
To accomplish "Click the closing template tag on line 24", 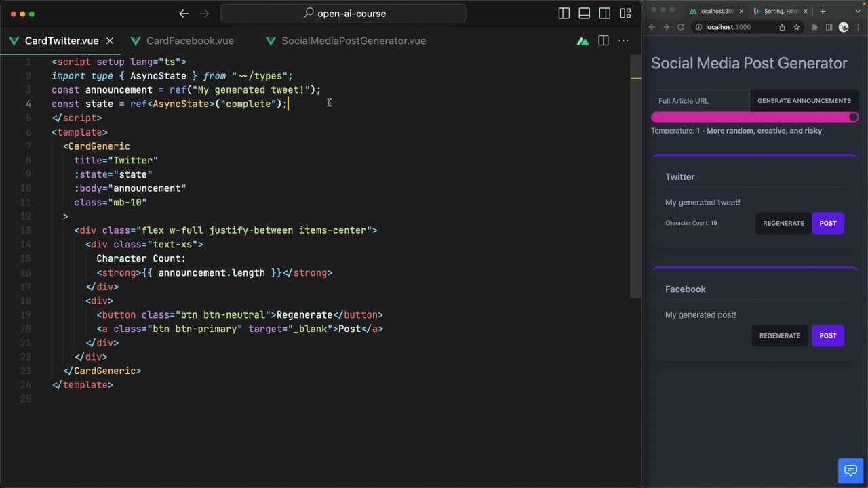I will tap(82, 385).
